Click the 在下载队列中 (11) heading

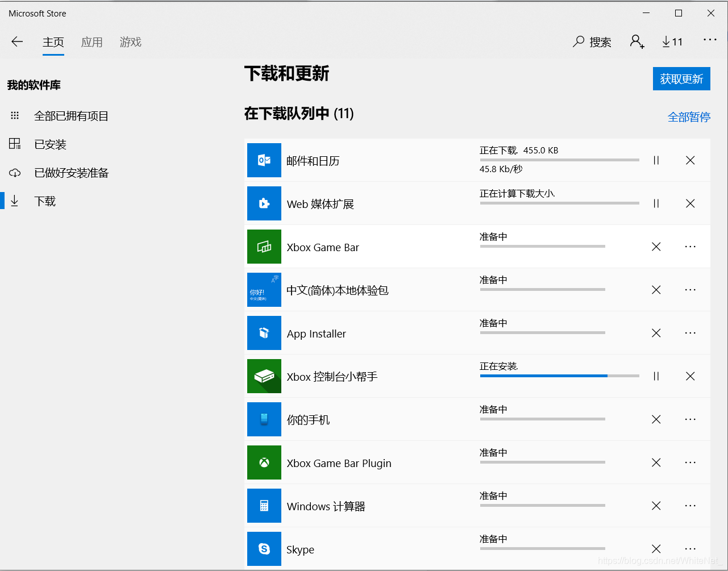299,114
